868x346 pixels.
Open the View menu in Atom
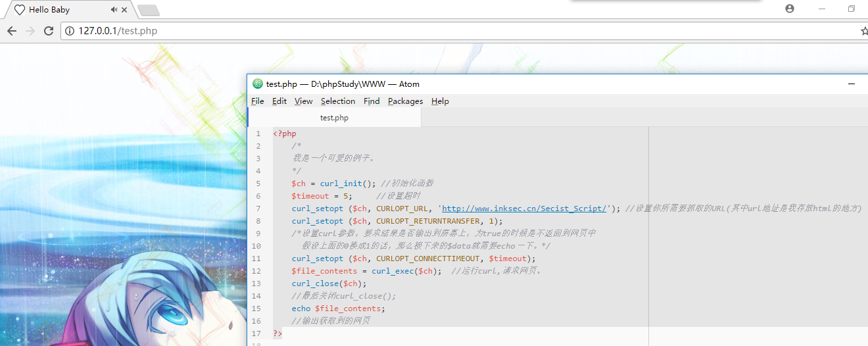304,101
